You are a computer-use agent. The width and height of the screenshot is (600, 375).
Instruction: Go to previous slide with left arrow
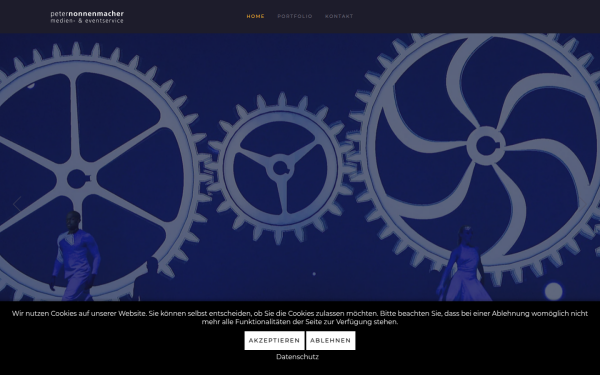click(x=17, y=204)
